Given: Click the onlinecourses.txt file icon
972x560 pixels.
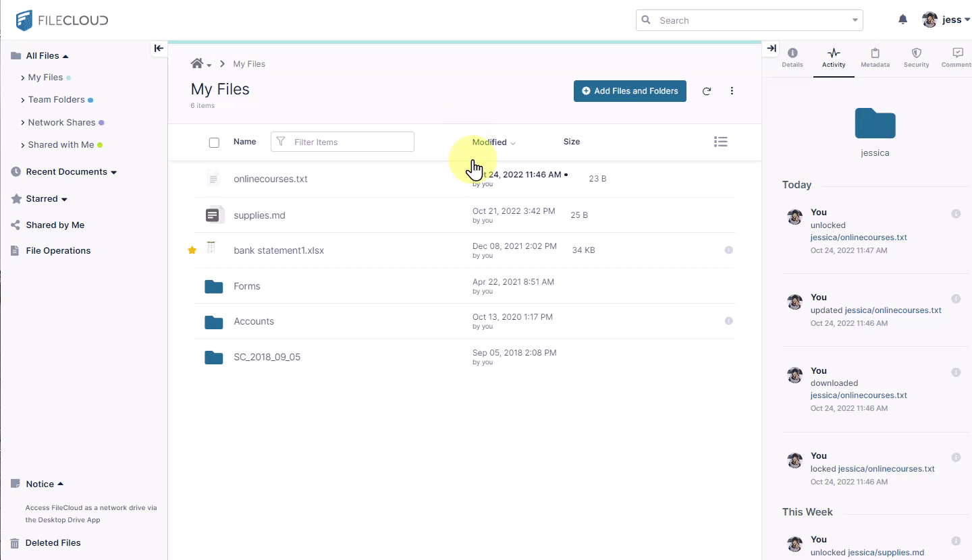Looking at the screenshot, I should coord(213,179).
